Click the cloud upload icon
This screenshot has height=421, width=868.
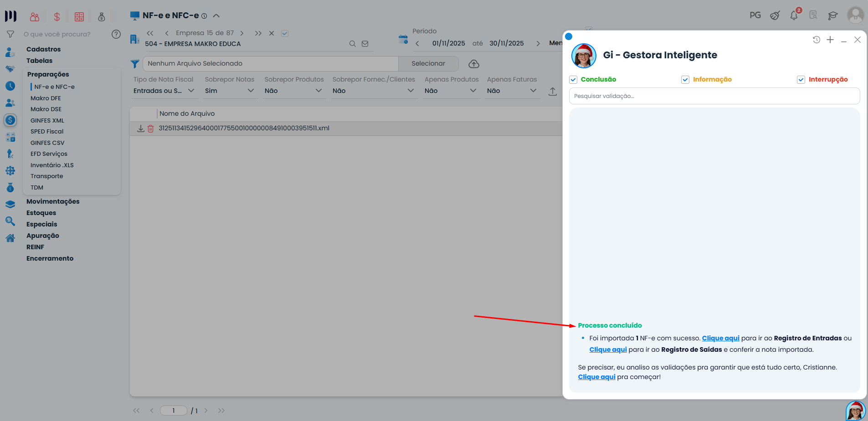[474, 64]
